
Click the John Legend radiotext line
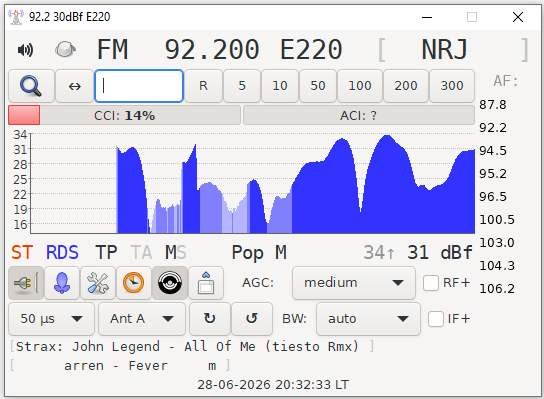(x=187, y=347)
